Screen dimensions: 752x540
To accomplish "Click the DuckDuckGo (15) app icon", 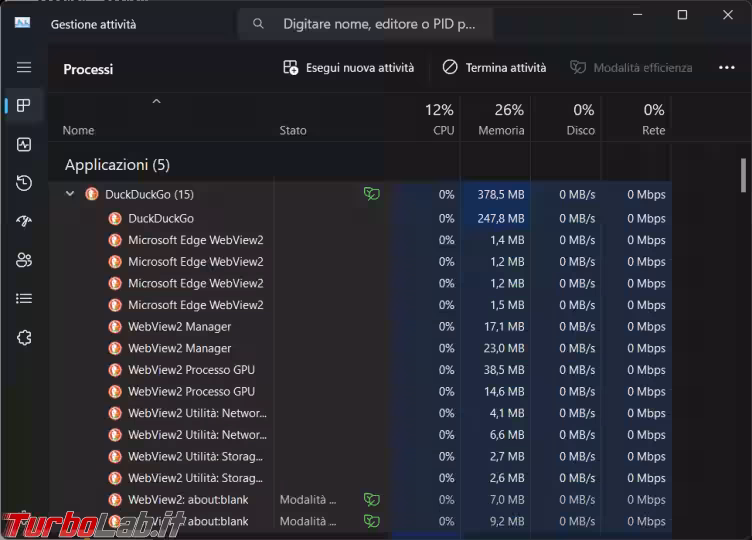I will [92, 194].
